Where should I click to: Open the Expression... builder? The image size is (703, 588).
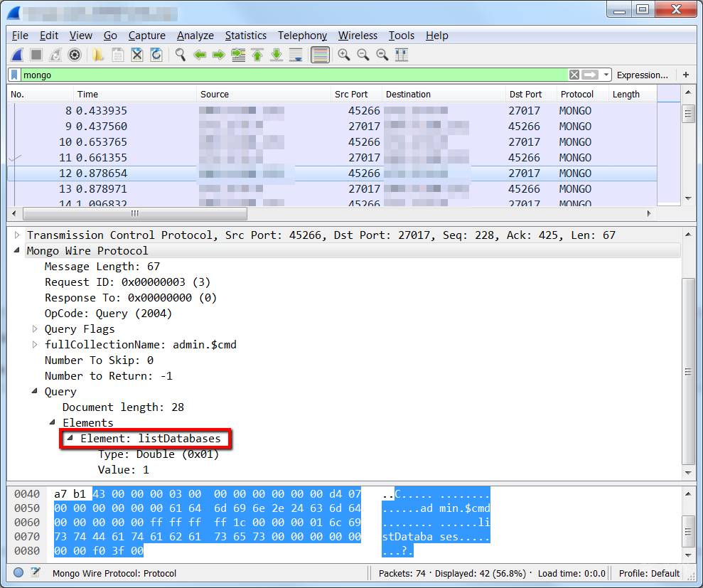[642, 75]
